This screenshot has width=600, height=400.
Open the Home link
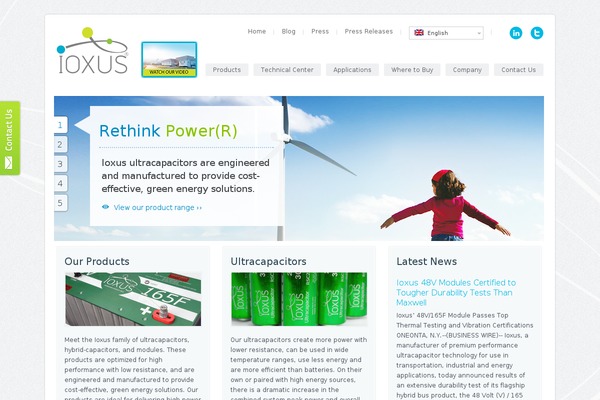[257, 31]
